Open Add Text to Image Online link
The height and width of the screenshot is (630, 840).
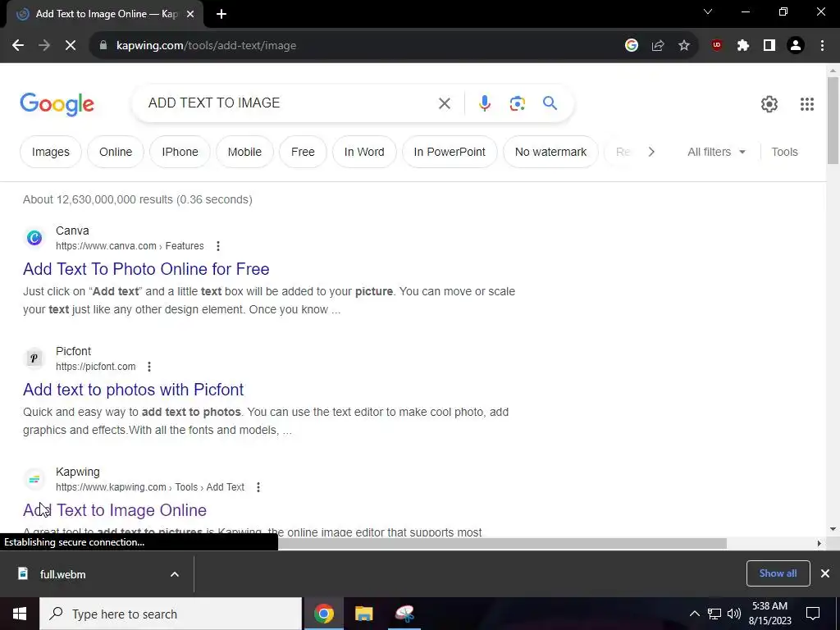pyautogui.click(x=115, y=510)
